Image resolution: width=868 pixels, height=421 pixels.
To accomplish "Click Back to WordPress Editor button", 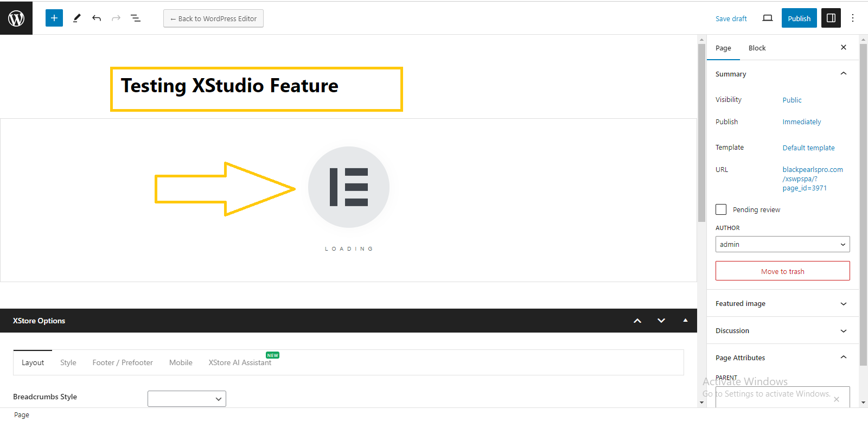I will [x=213, y=18].
